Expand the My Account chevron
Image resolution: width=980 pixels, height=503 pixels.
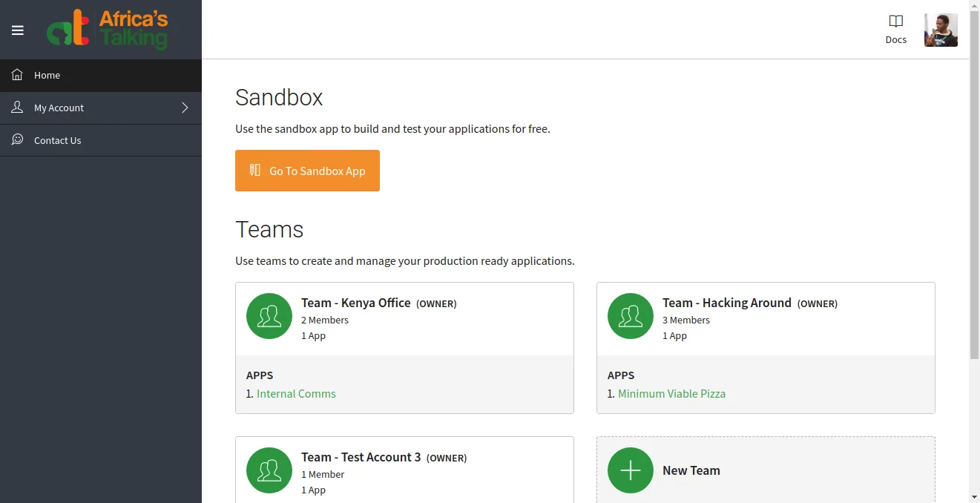[185, 108]
